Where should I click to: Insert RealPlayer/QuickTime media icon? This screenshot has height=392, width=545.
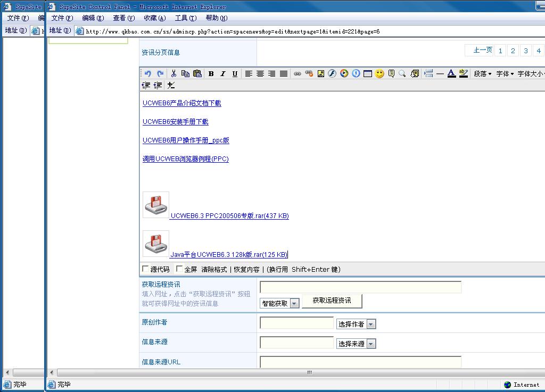point(356,73)
